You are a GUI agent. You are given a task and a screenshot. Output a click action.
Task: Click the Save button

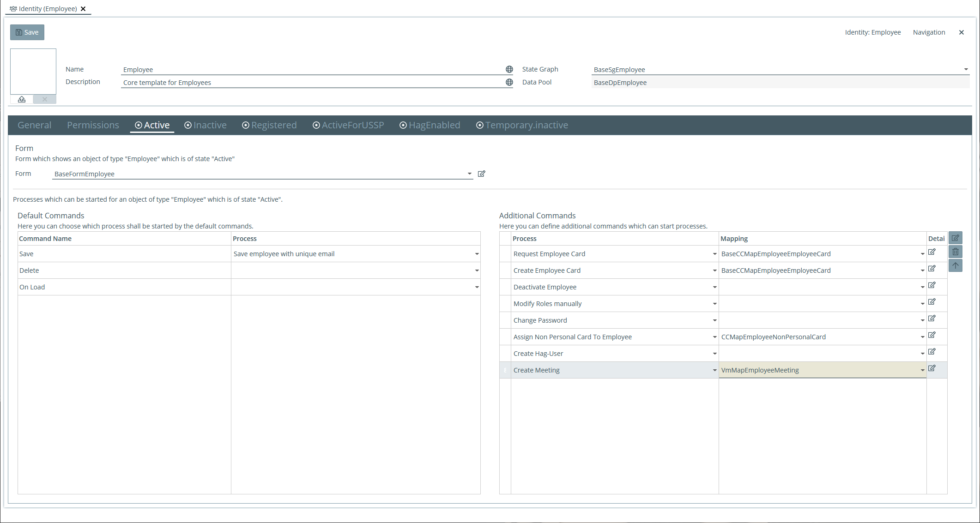(x=27, y=32)
